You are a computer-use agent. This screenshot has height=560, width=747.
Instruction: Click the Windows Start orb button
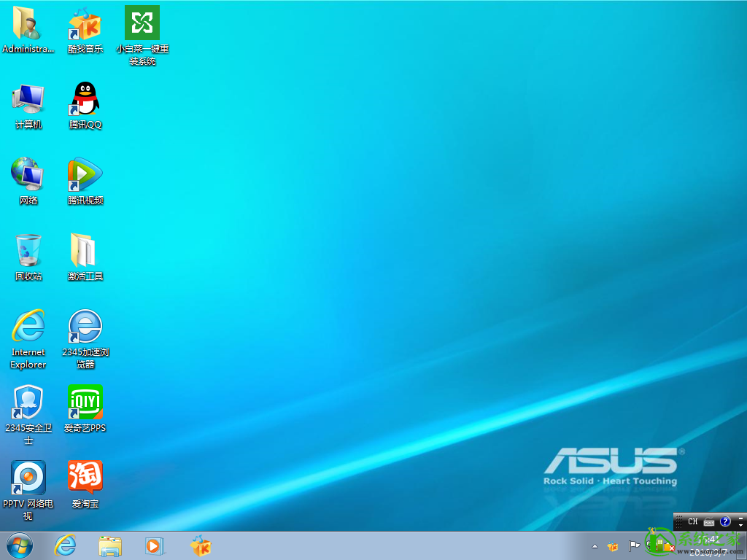pyautogui.click(x=20, y=545)
